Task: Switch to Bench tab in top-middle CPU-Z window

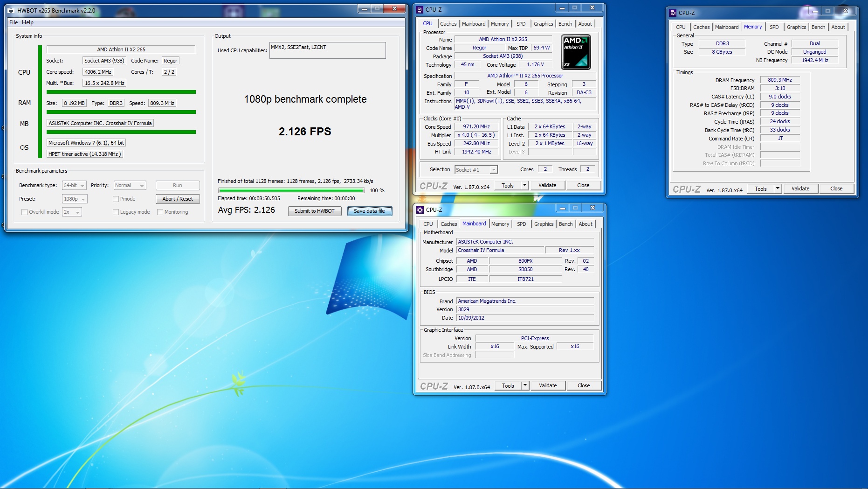Action: 565,24
